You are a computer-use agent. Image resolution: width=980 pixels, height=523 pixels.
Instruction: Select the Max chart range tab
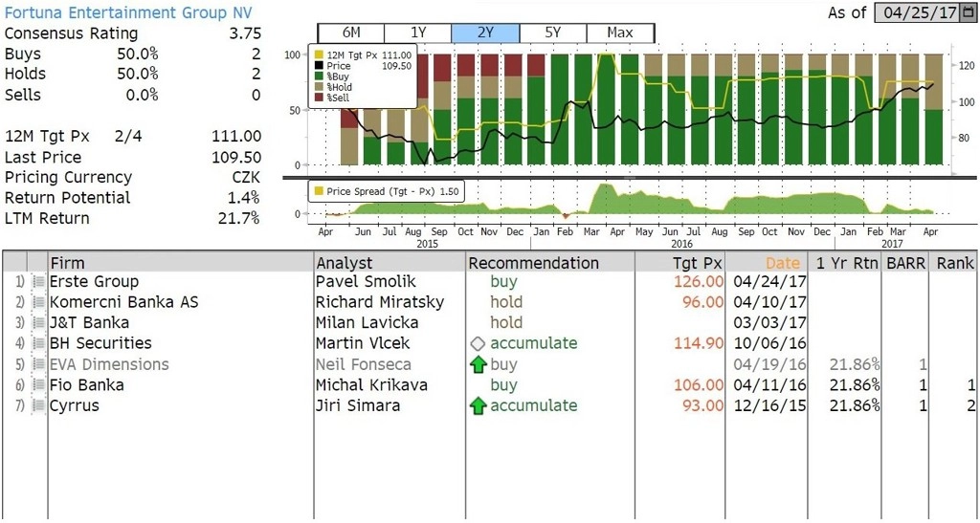click(x=620, y=33)
